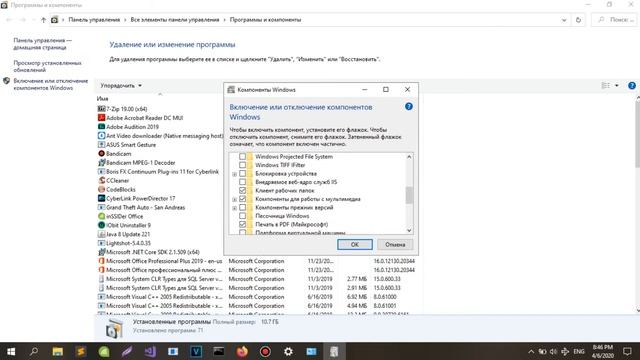Open Sublime Text from the taskbar
The height and width of the screenshot is (360, 640).
(81, 351)
